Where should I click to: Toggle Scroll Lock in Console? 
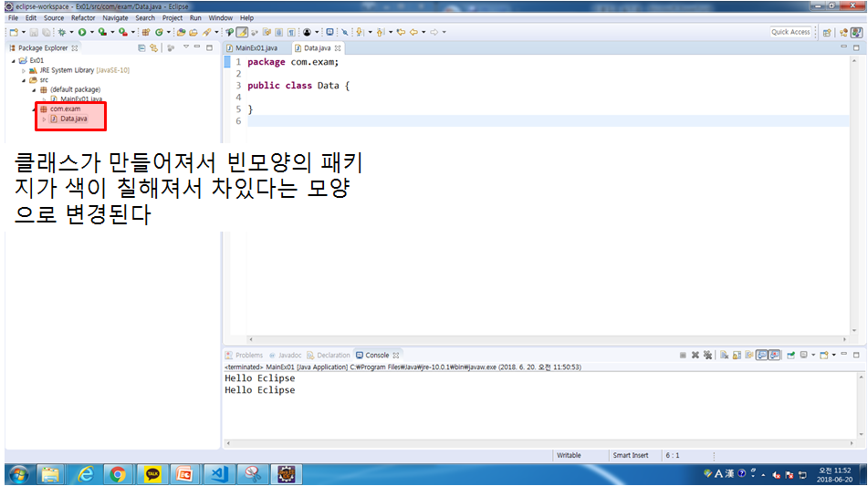click(x=737, y=355)
